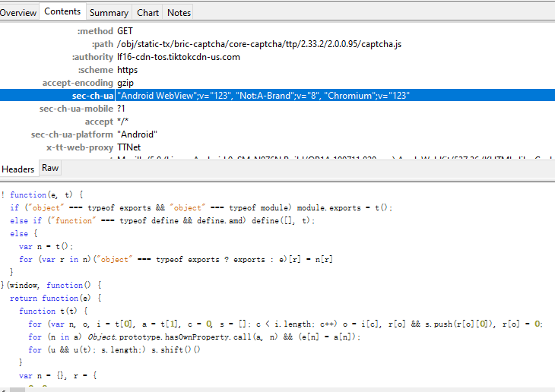555x392 pixels.
Task: Highlight the :scheme https row
Action: (x=127, y=70)
